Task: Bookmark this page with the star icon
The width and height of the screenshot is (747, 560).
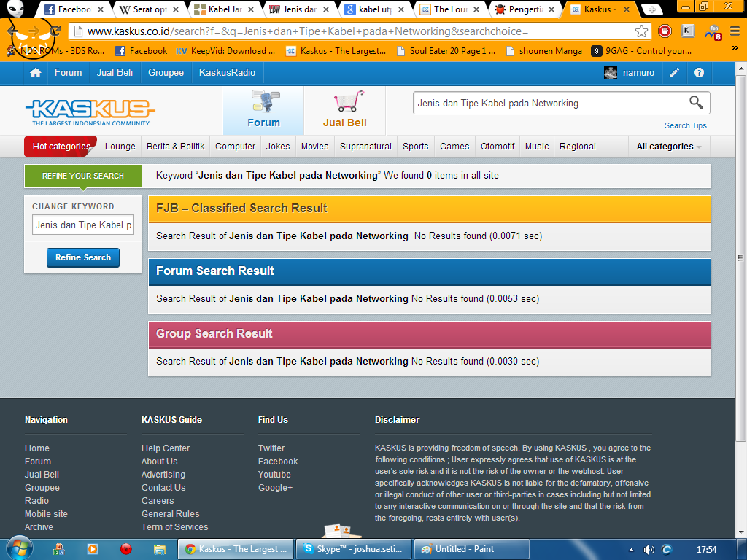Action: 641,31
